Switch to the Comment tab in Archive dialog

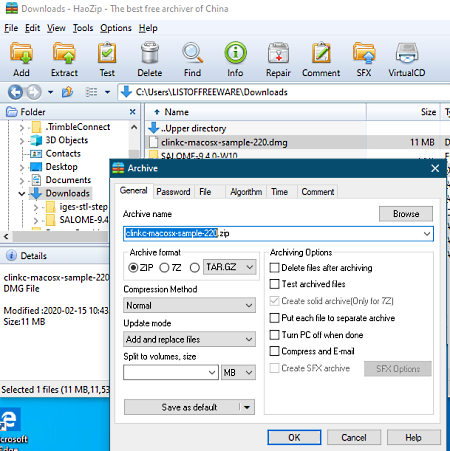(x=318, y=192)
